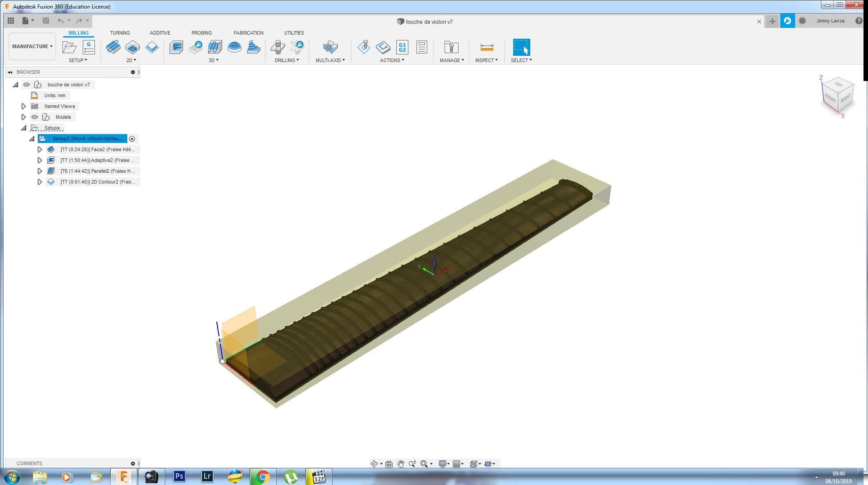Select the 2D Pocket tool
Viewport: 868px width, 485px height.
[x=133, y=47]
